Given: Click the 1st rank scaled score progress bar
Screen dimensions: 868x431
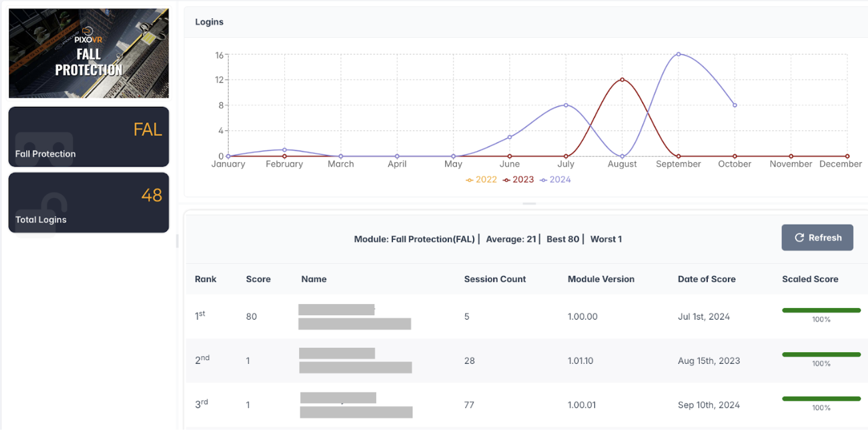Looking at the screenshot, I should [821, 311].
